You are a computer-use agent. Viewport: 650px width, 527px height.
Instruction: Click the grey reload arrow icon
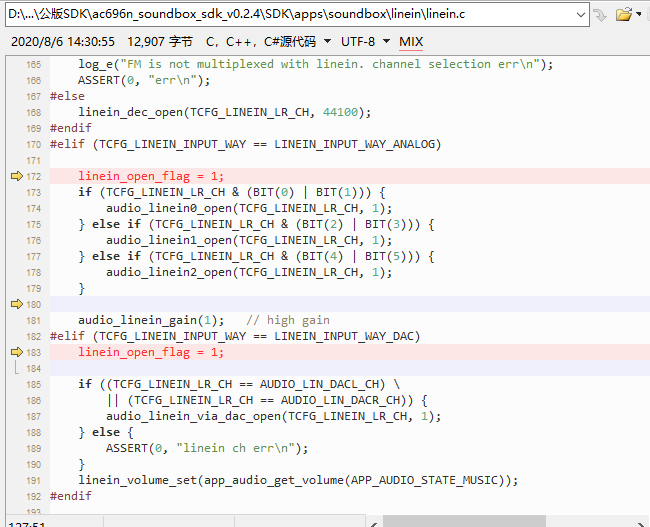point(600,15)
